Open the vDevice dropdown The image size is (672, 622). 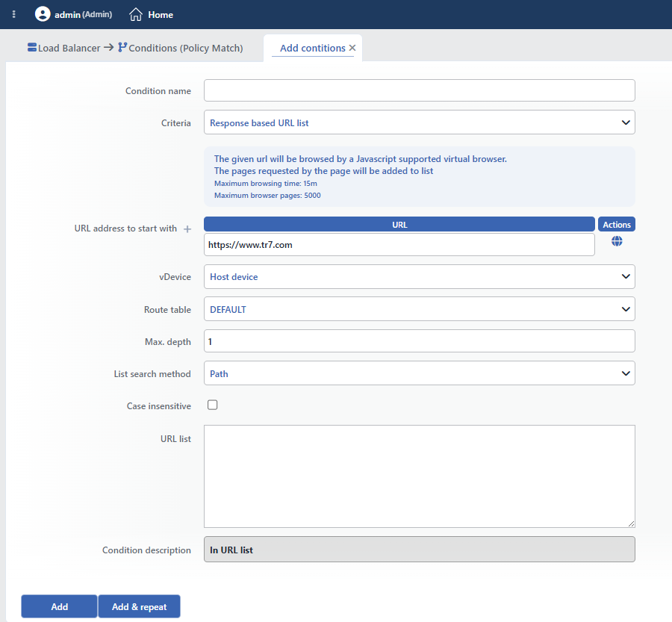[419, 276]
